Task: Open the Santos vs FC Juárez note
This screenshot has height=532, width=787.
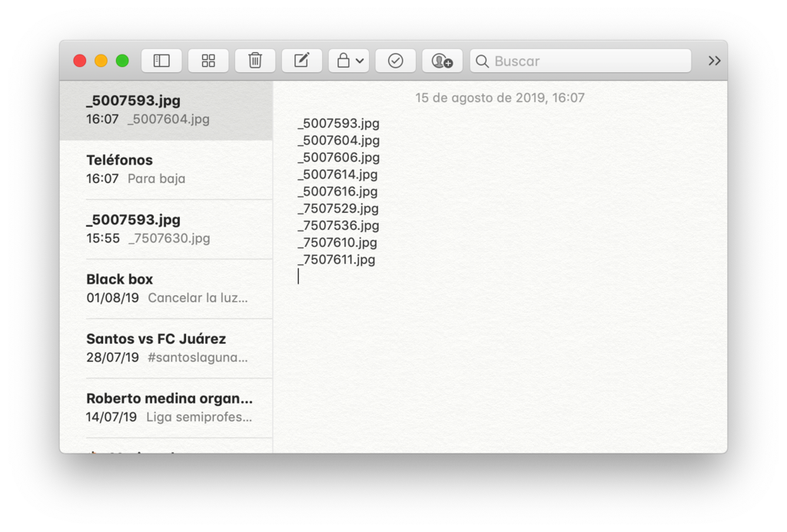Action: point(166,348)
